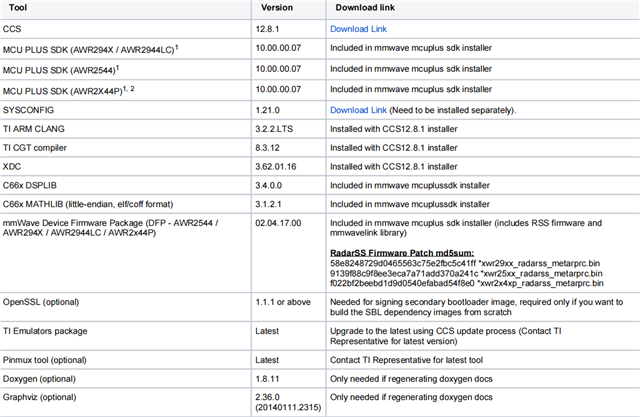The image size is (640, 417).
Task: Click XDC version 3.62.01.16
Action: point(276,166)
